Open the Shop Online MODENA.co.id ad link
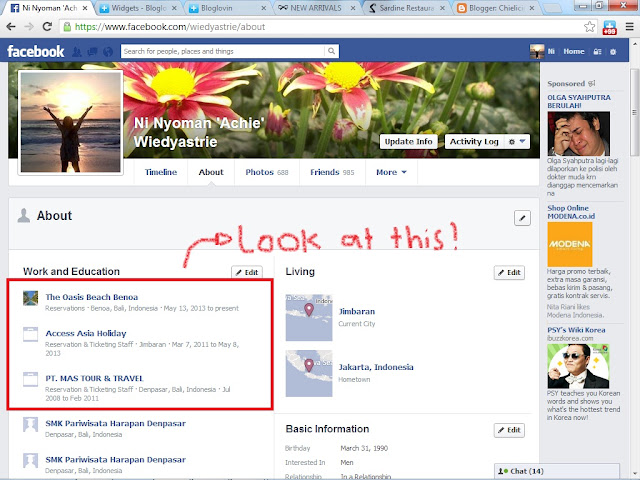 [x=571, y=212]
